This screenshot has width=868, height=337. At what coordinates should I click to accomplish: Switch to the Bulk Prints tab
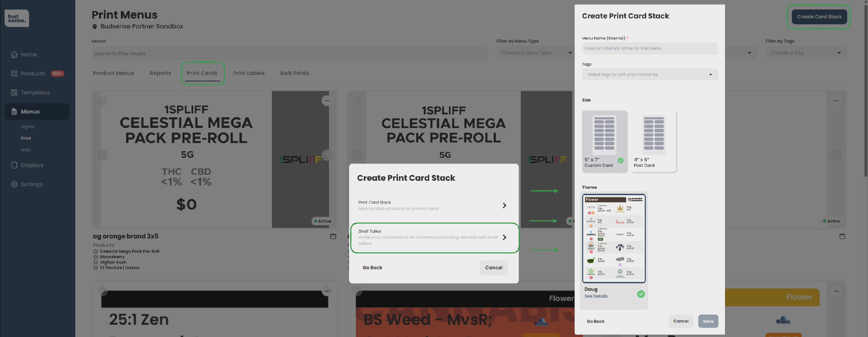295,73
